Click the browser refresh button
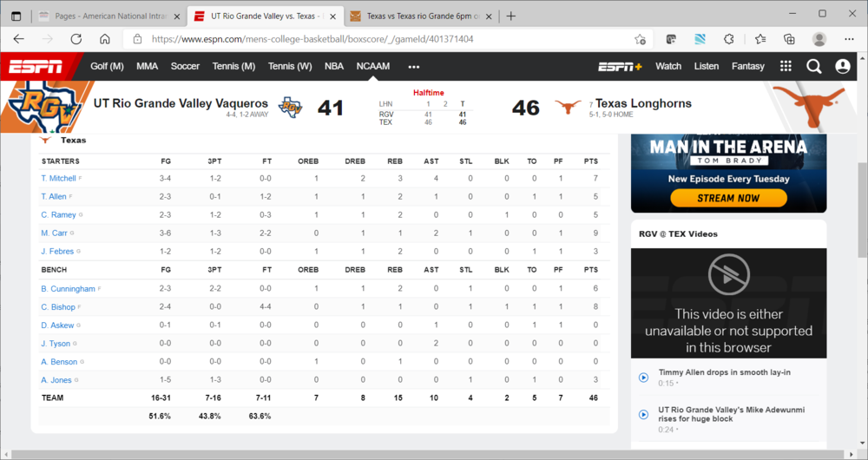Image resolution: width=868 pixels, height=460 pixels. 76,39
